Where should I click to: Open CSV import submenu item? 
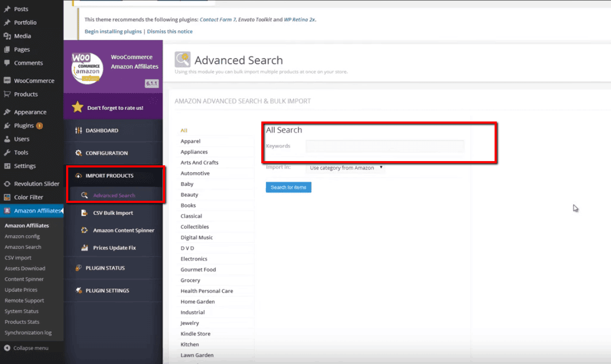point(18,258)
